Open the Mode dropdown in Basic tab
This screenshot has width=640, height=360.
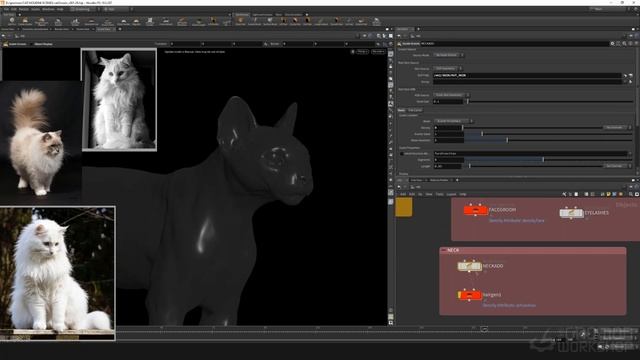coord(453,121)
